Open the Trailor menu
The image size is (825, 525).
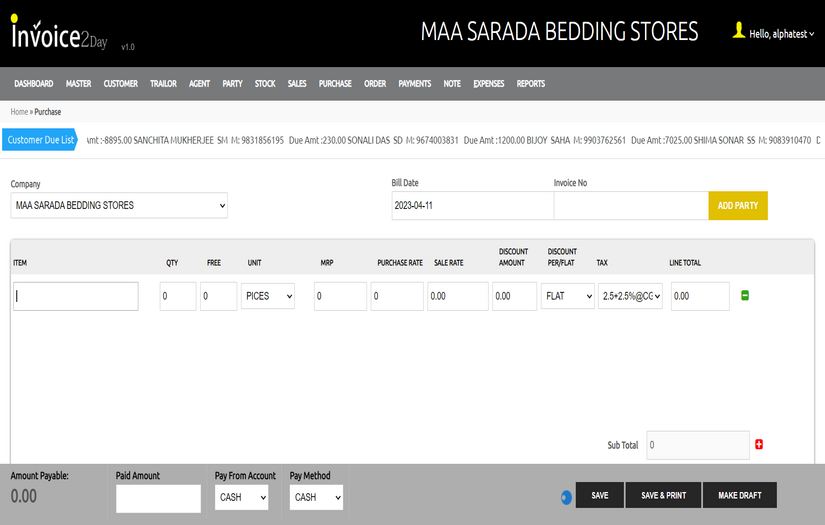click(x=163, y=84)
